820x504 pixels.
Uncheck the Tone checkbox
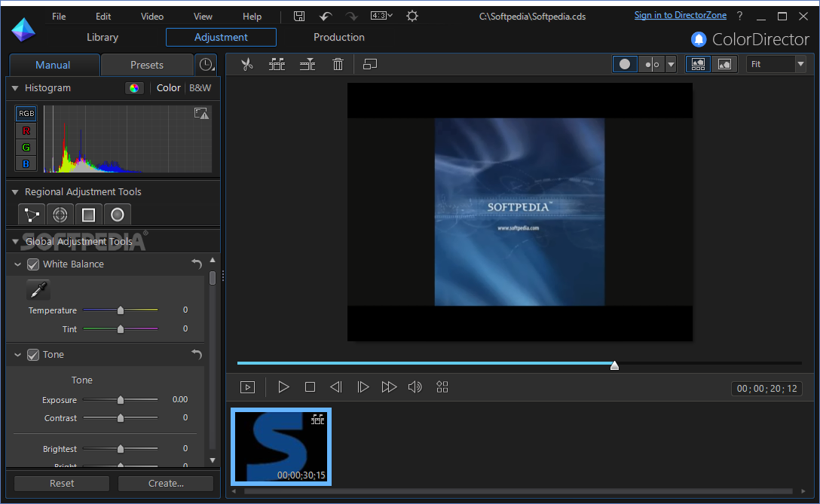pos(33,355)
